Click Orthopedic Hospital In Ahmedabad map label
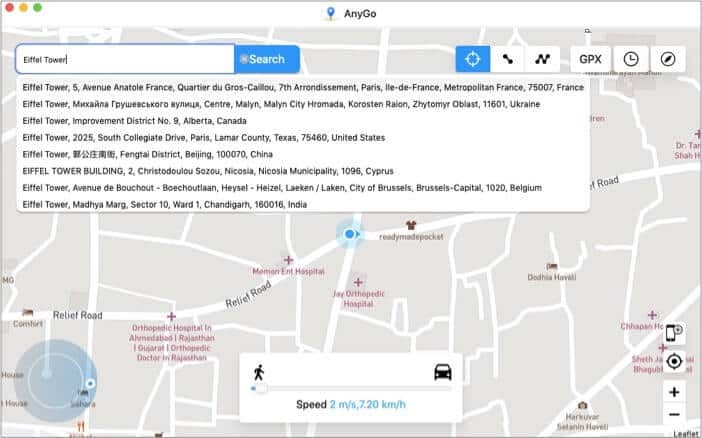Viewport: 702px width, 438px height. [171, 343]
